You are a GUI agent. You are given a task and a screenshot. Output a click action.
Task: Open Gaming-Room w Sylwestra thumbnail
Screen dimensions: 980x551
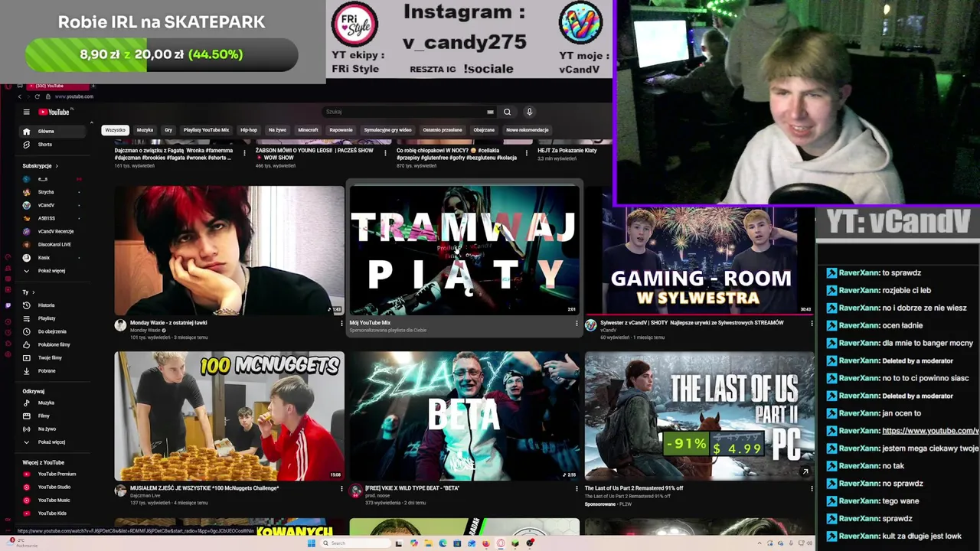pos(699,260)
